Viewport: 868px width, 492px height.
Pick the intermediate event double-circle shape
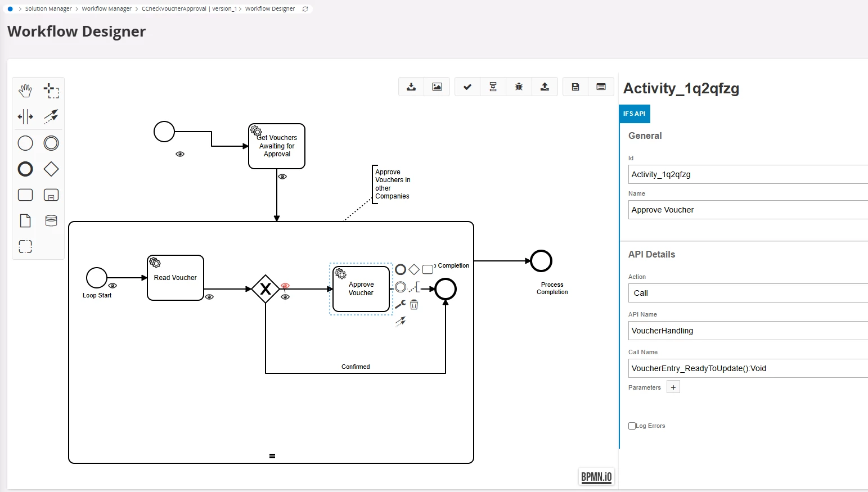click(51, 143)
